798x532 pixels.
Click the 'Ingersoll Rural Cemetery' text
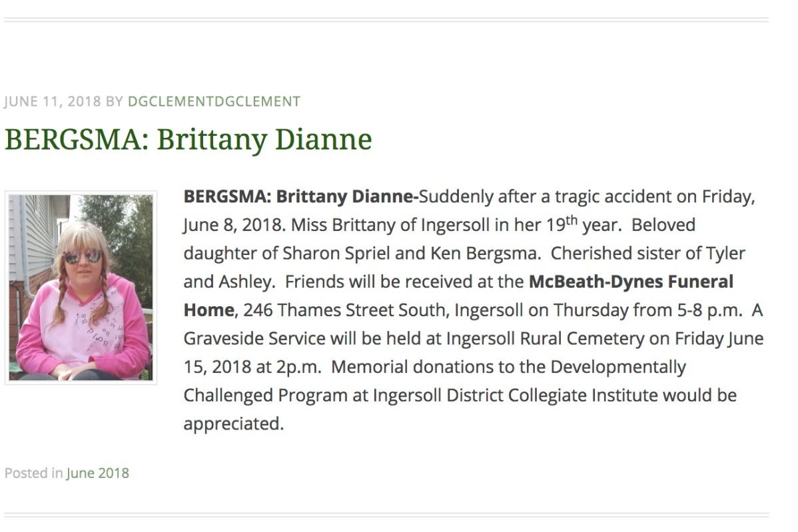tap(546, 338)
